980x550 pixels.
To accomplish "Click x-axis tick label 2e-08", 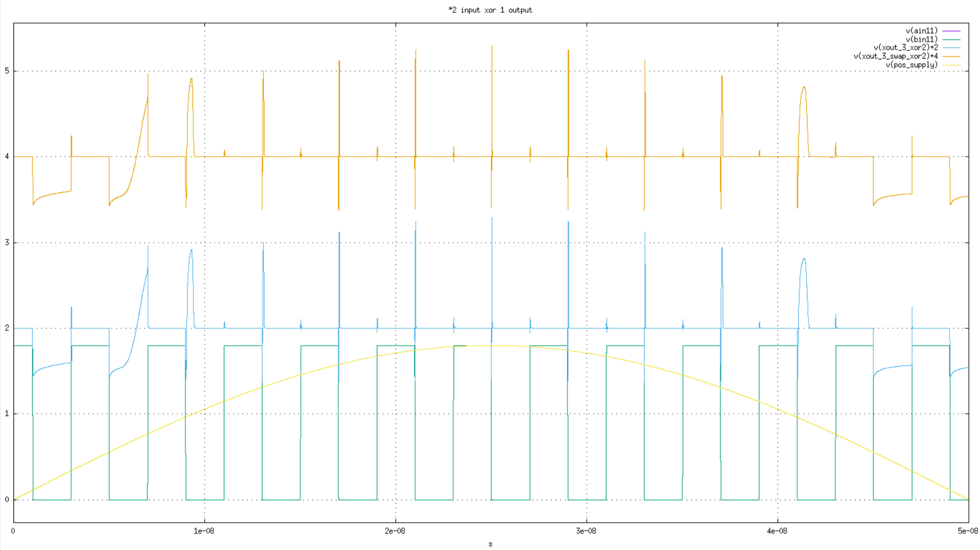I will [x=395, y=531].
